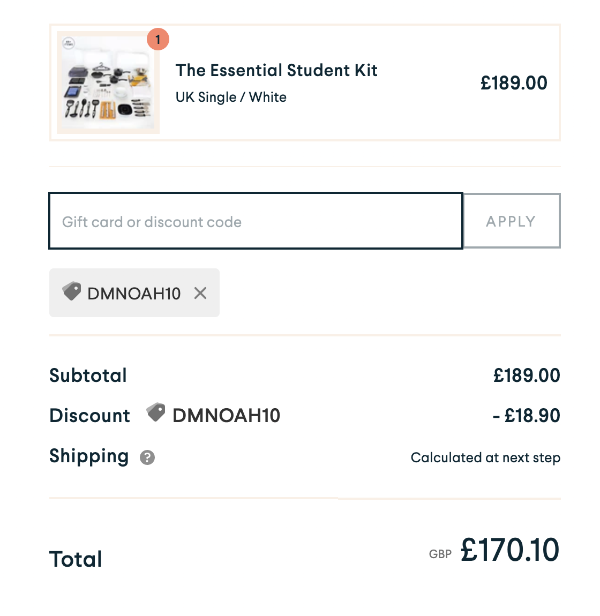Click the Shipping label
Image resolution: width=600 pixels, height=616 pixels.
(x=89, y=456)
